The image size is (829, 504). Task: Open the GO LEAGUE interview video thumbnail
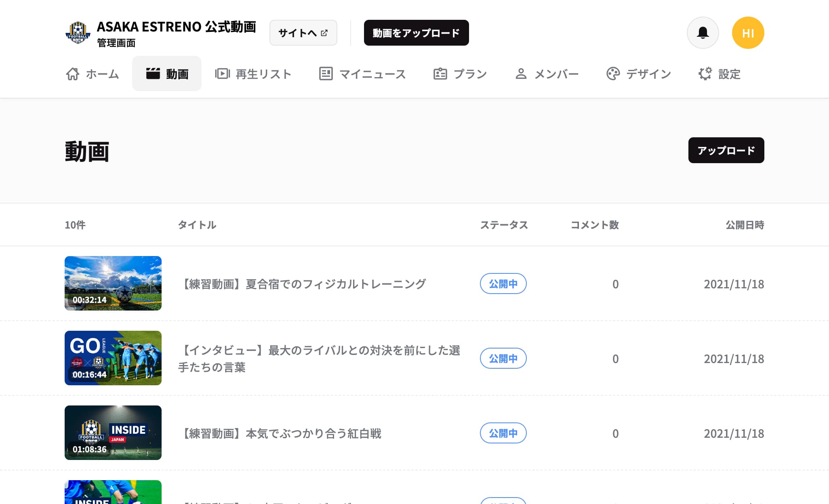coord(113,358)
